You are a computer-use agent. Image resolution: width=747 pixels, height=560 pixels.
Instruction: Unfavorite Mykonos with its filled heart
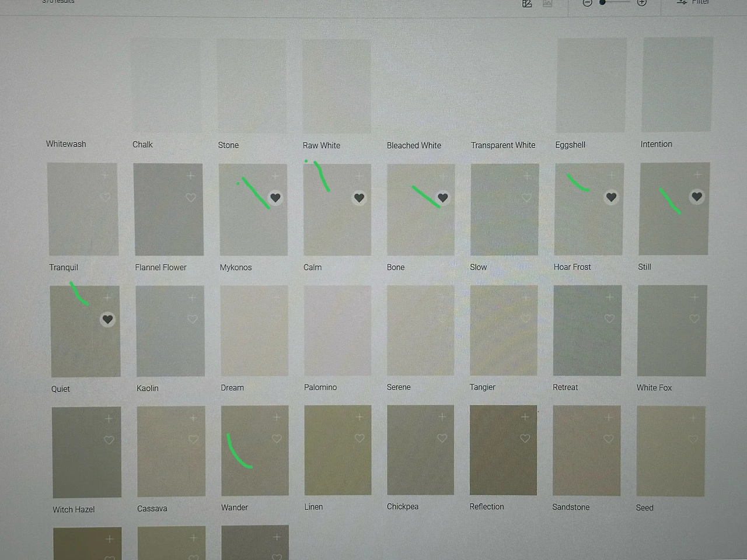(x=275, y=198)
